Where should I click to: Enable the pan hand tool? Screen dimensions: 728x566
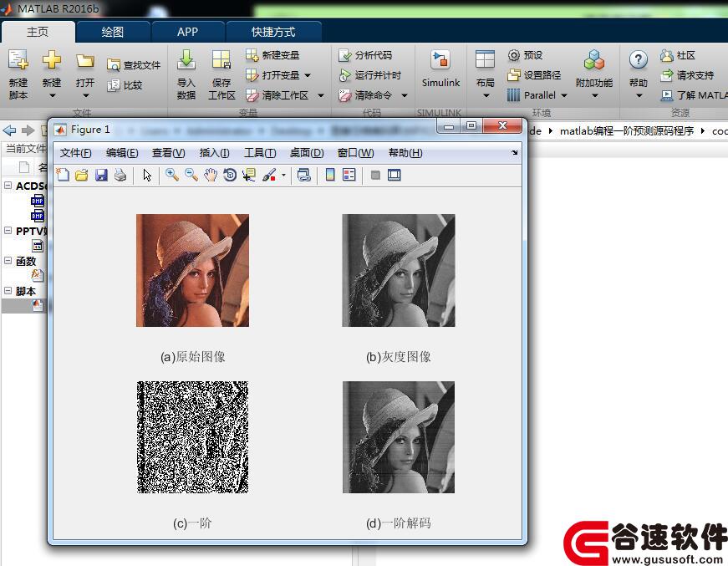pyautogui.click(x=211, y=175)
